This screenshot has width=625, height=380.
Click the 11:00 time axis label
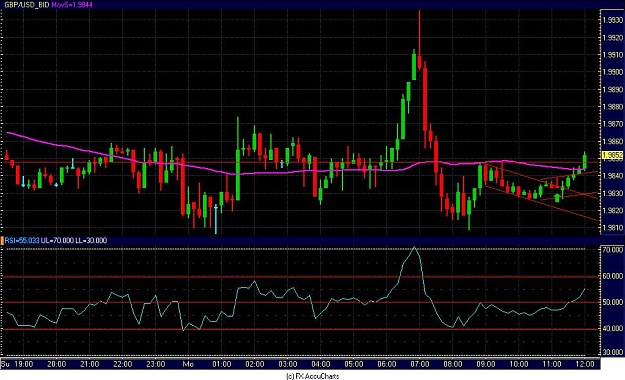tap(552, 364)
